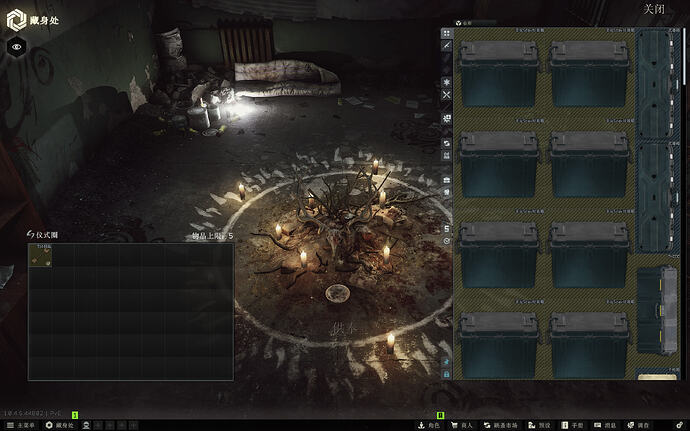
Task: Select the circular arrows stash filter icon
Action: coord(447,144)
